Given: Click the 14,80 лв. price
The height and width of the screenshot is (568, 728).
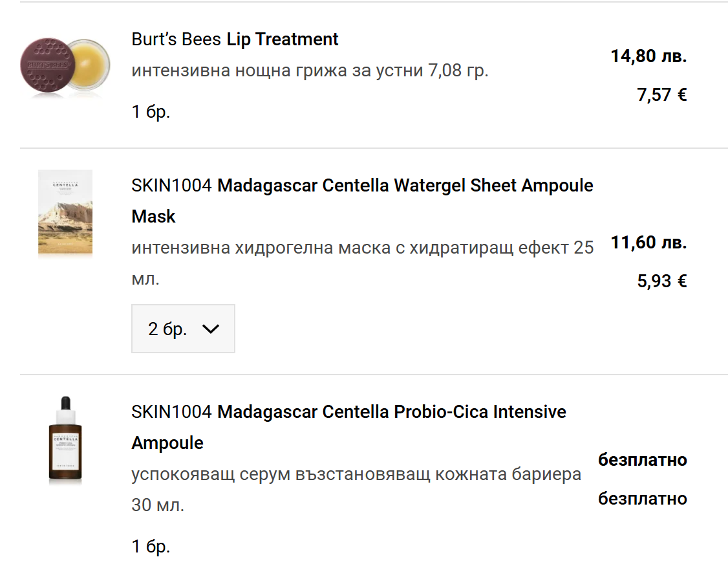Looking at the screenshot, I should click(648, 56).
